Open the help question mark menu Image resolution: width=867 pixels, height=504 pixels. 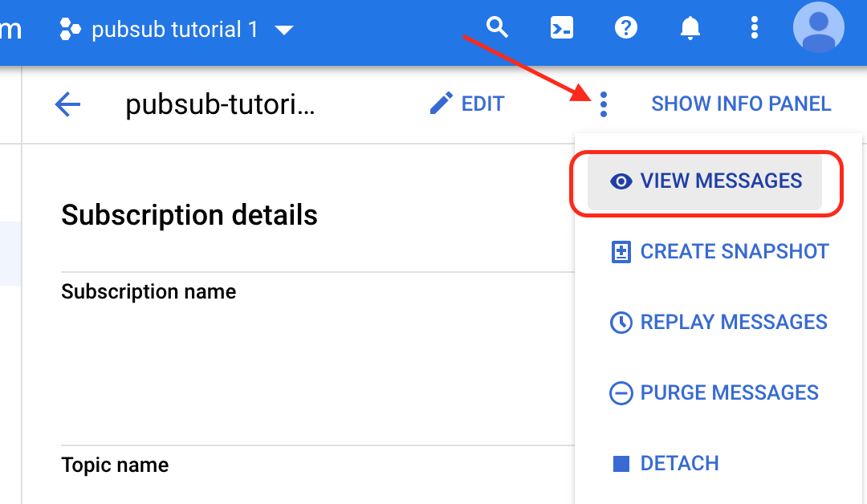coord(626,27)
